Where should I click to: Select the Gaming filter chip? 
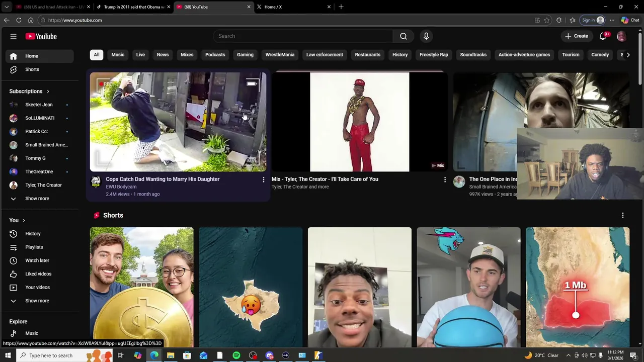pyautogui.click(x=245, y=55)
